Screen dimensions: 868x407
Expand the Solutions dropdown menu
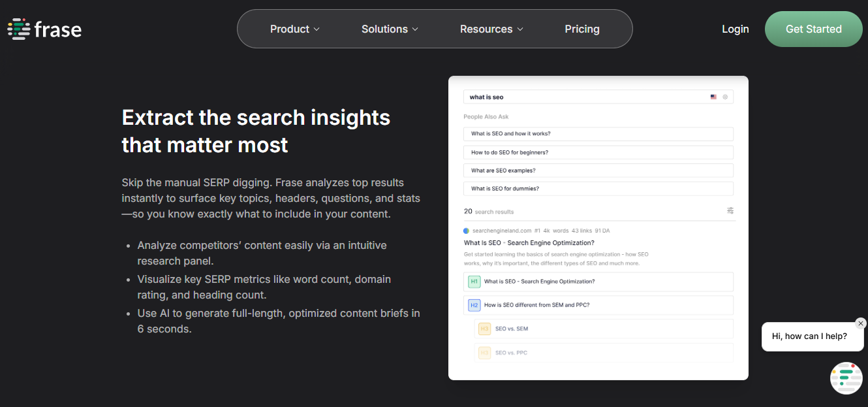[390, 29]
